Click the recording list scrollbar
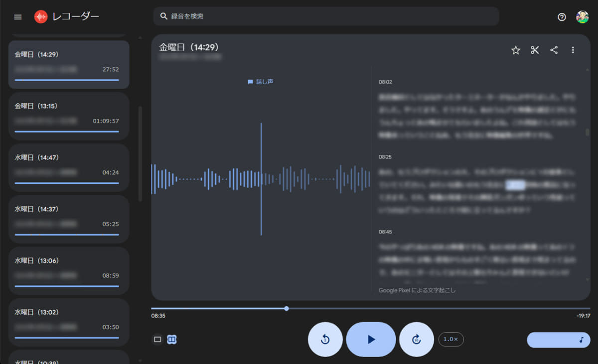The height and width of the screenshot is (364, 598). (x=140, y=153)
